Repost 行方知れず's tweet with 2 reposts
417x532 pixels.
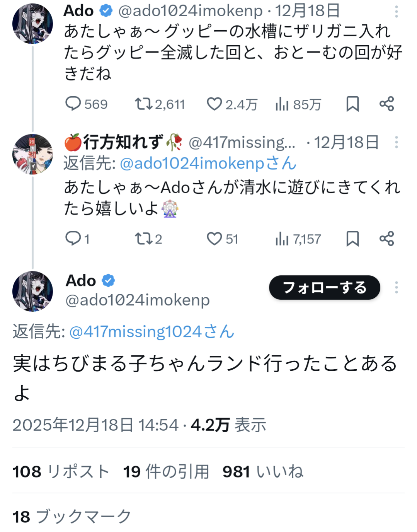tap(143, 239)
